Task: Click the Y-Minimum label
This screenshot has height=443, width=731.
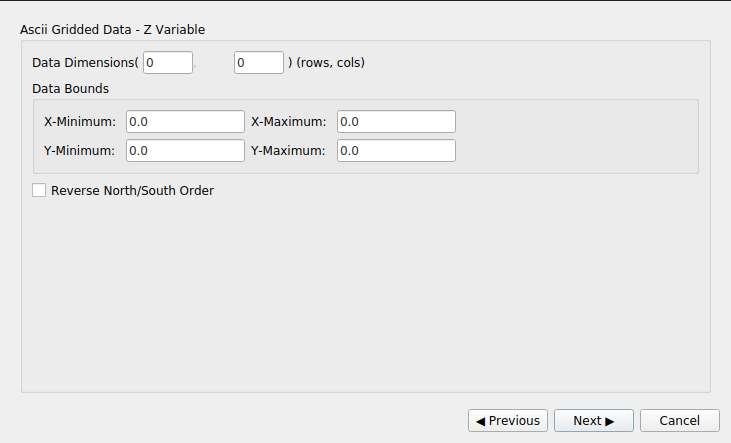Action: (x=80, y=150)
